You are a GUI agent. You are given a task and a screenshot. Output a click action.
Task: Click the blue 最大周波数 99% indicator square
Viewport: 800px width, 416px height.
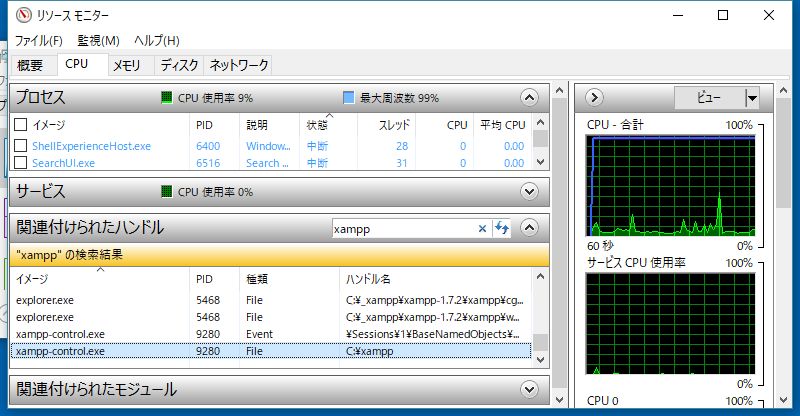click(348, 97)
